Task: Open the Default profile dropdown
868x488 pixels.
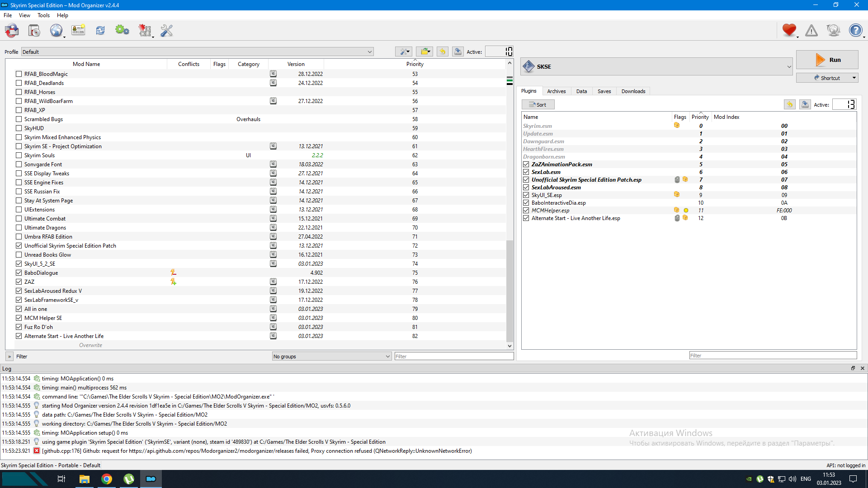Action: 198,52
